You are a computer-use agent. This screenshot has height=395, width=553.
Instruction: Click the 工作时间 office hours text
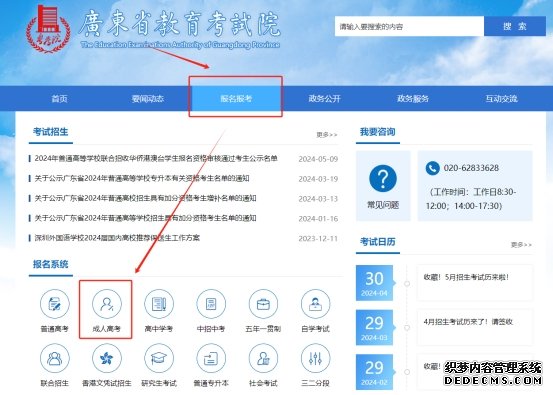[471, 199]
